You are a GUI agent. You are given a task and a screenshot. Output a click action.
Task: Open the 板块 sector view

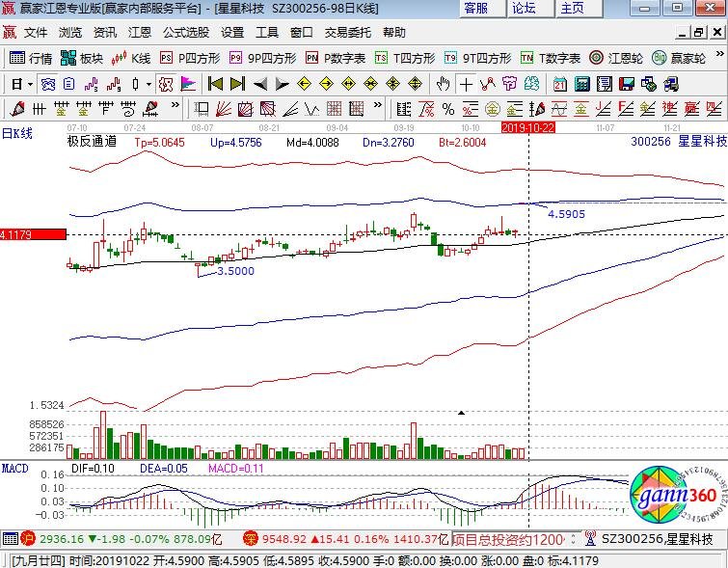point(82,58)
